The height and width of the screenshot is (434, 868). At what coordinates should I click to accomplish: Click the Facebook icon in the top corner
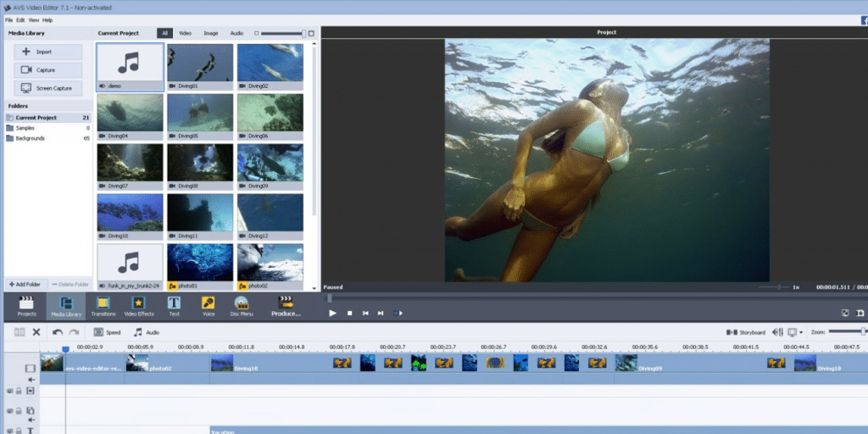pos(864,20)
